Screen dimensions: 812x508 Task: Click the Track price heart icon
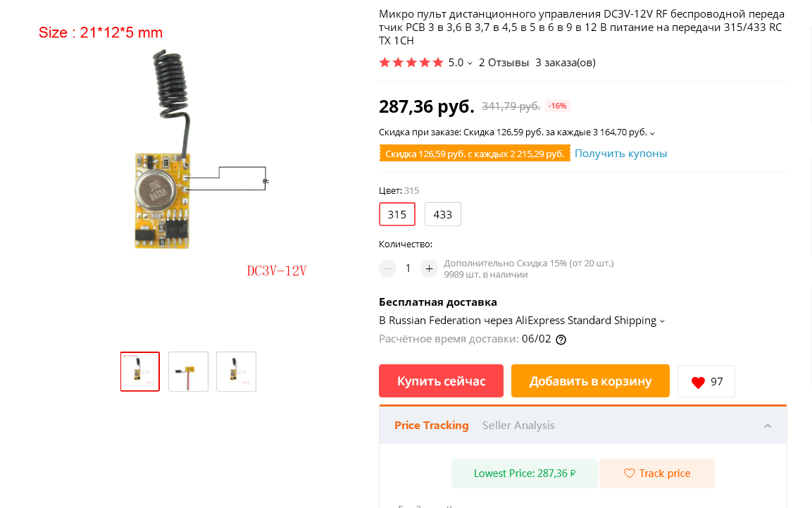(x=629, y=473)
